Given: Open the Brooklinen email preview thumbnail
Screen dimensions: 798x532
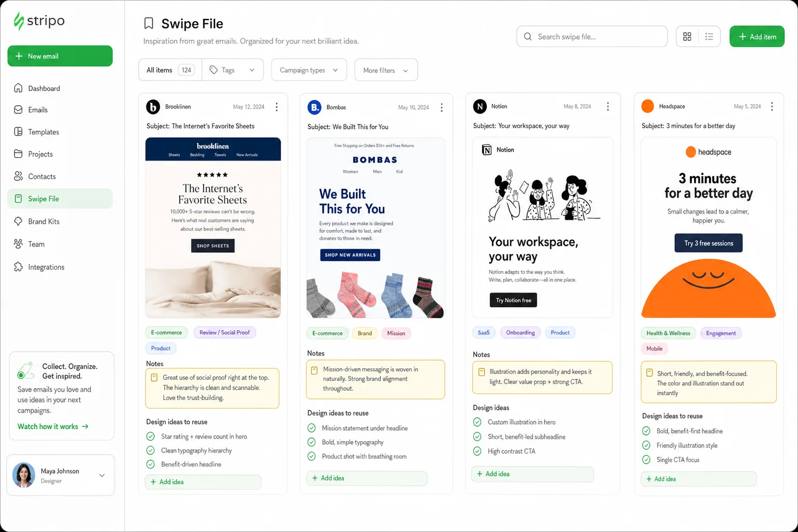Looking at the screenshot, I should click(x=213, y=228).
